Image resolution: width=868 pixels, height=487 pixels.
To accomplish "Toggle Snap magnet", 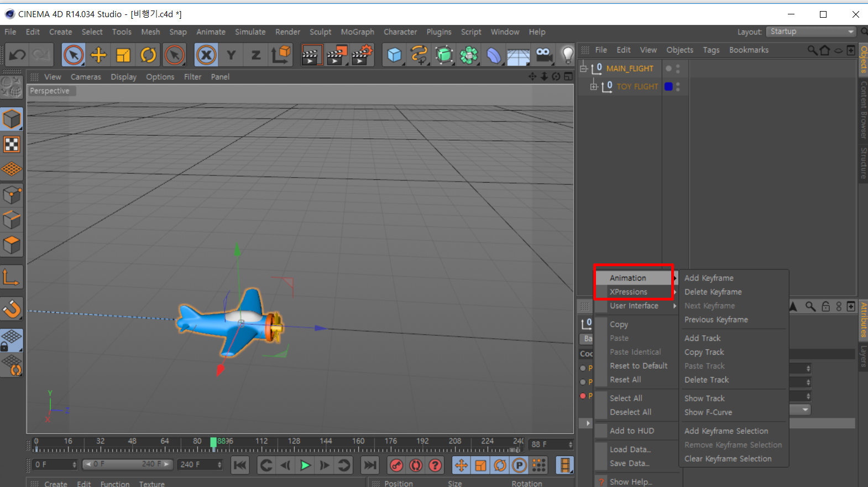I will point(12,309).
